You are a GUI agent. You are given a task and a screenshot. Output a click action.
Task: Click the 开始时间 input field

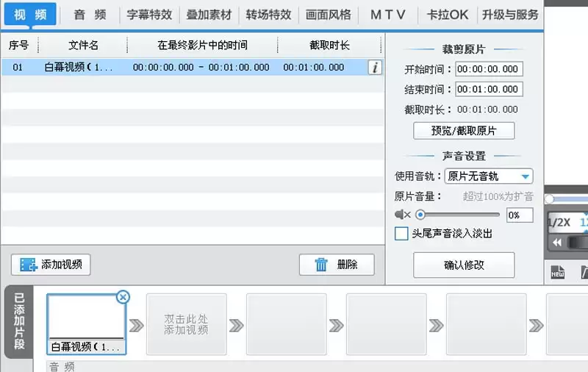click(489, 69)
